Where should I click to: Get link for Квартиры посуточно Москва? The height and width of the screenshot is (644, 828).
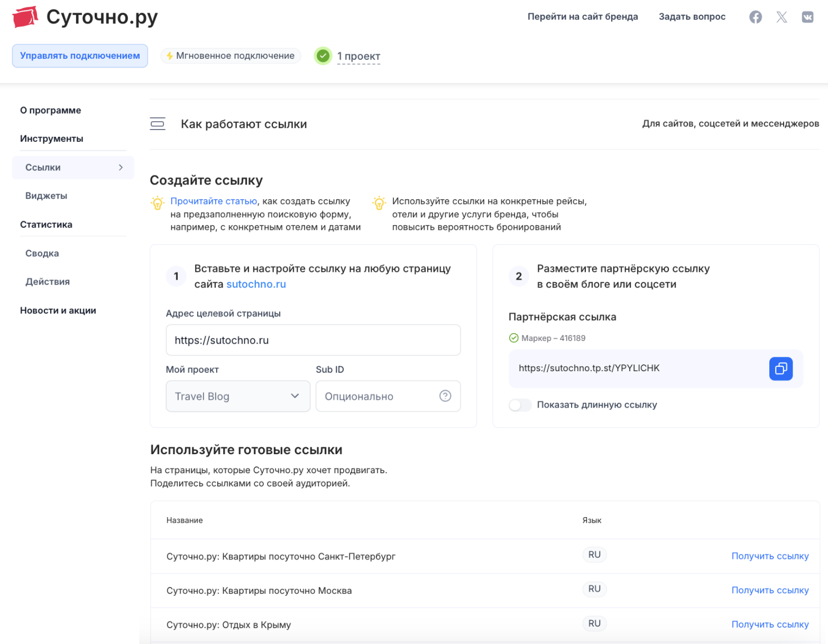pyautogui.click(x=770, y=590)
